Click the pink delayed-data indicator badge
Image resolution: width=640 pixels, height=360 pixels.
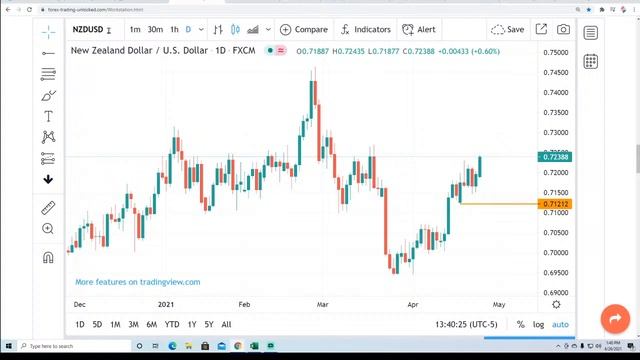click(x=281, y=51)
